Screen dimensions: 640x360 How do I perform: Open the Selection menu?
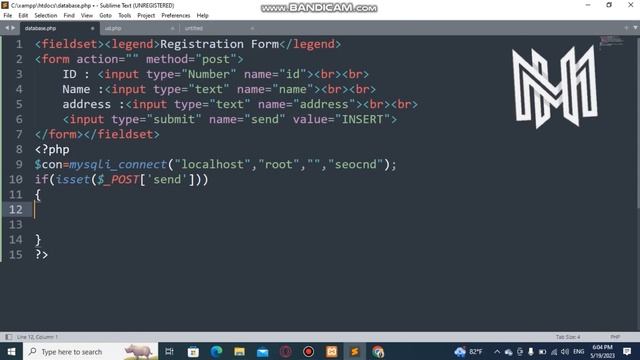(x=46, y=16)
